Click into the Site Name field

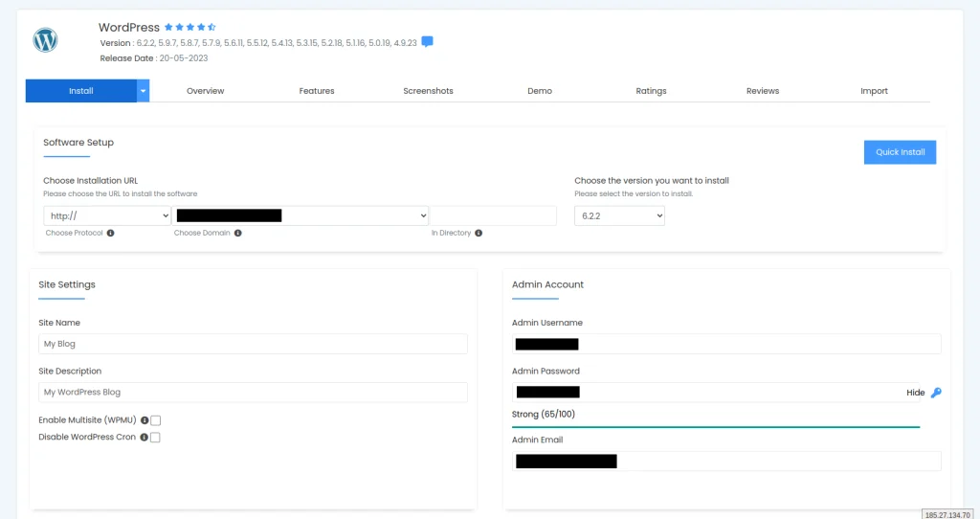pyautogui.click(x=253, y=344)
